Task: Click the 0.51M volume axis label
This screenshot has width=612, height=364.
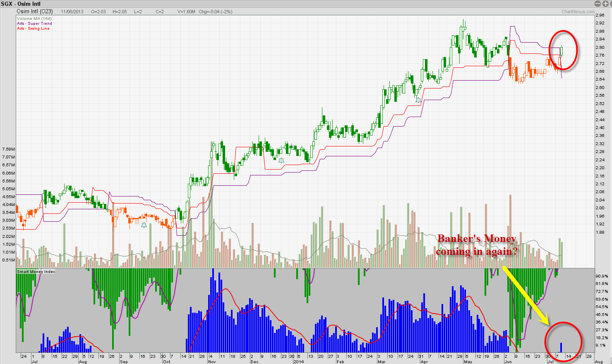Action: click(x=8, y=260)
